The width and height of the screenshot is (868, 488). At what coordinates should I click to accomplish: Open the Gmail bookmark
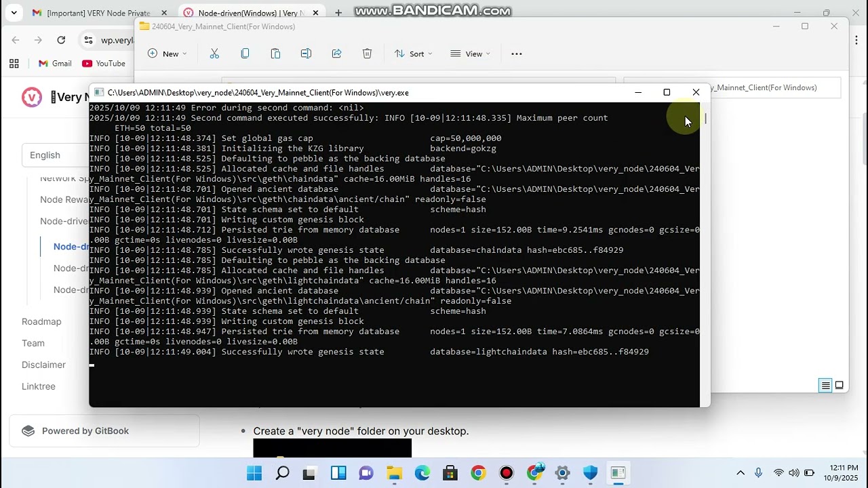click(x=55, y=63)
